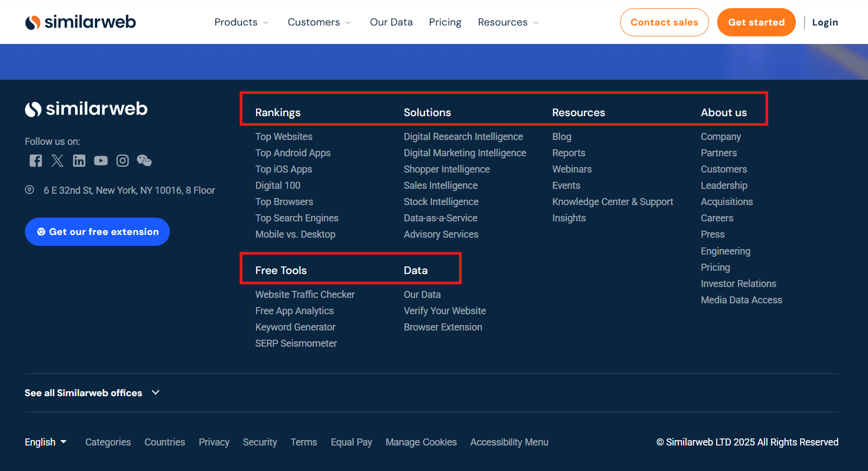Open the LinkedIn social icon
The height and width of the screenshot is (471, 868).
(79, 161)
